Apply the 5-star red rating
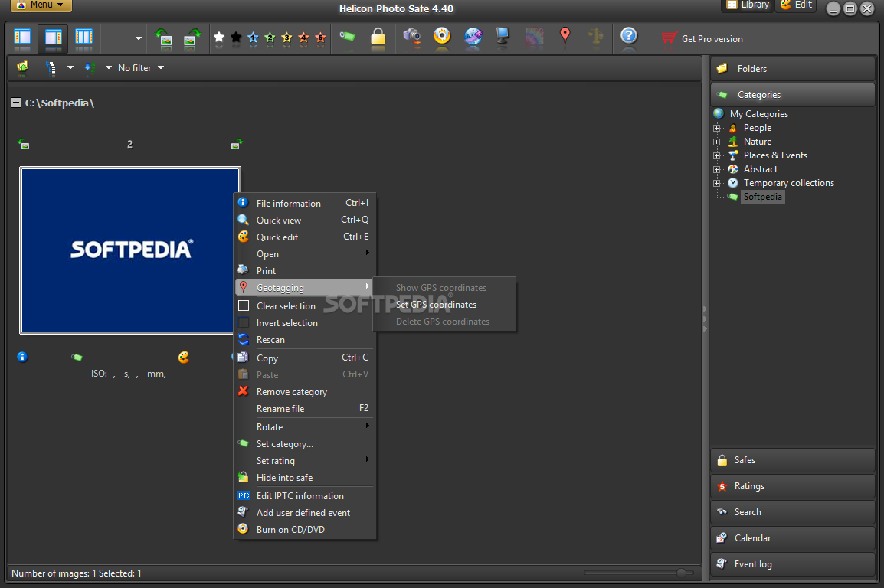 (x=320, y=38)
